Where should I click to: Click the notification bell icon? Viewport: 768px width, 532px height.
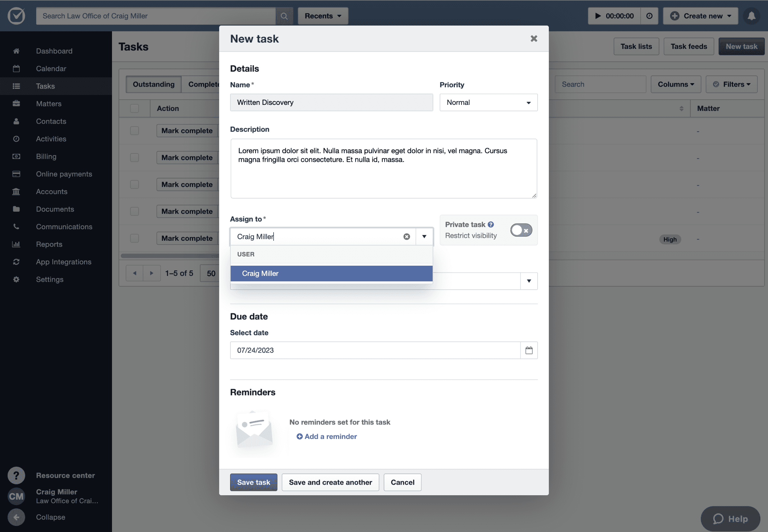click(751, 16)
